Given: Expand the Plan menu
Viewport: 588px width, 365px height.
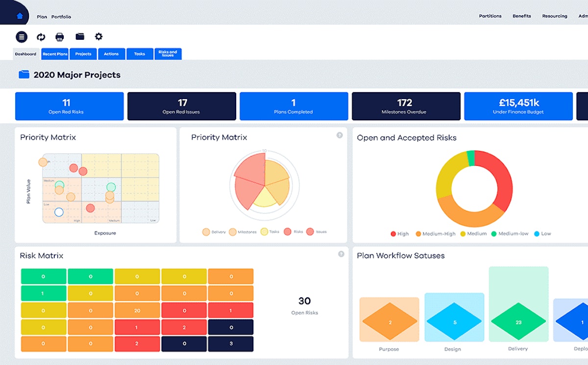Looking at the screenshot, I should (41, 16).
